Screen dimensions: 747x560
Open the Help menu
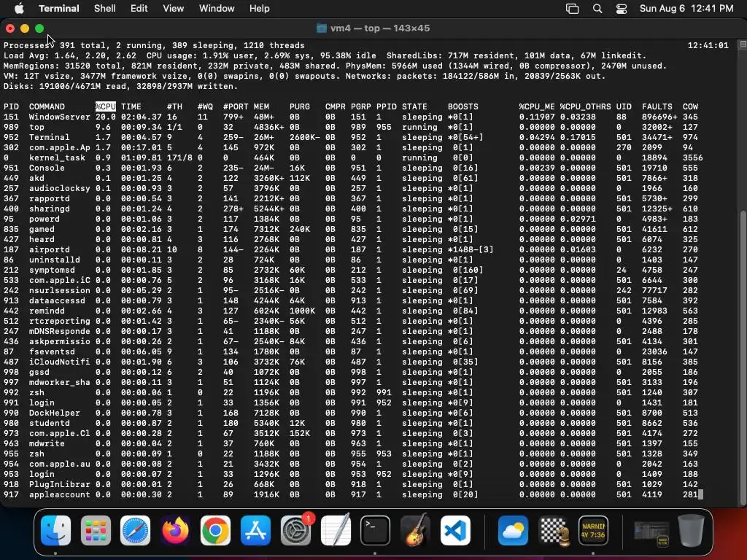pyautogui.click(x=259, y=9)
